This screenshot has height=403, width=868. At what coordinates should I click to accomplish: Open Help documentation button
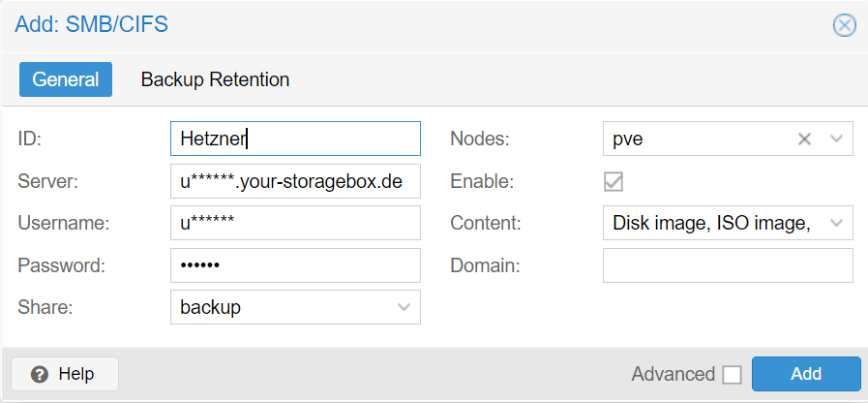(65, 374)
